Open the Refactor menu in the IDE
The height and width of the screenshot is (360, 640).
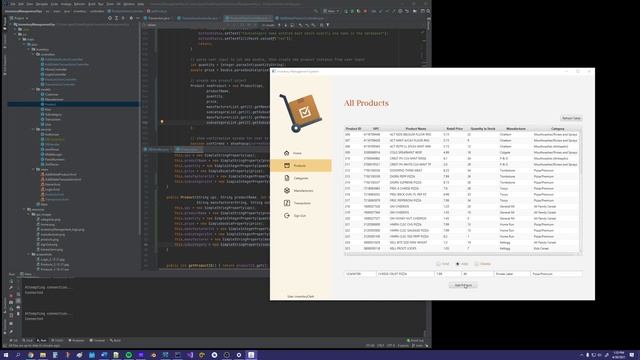[79, 4]
